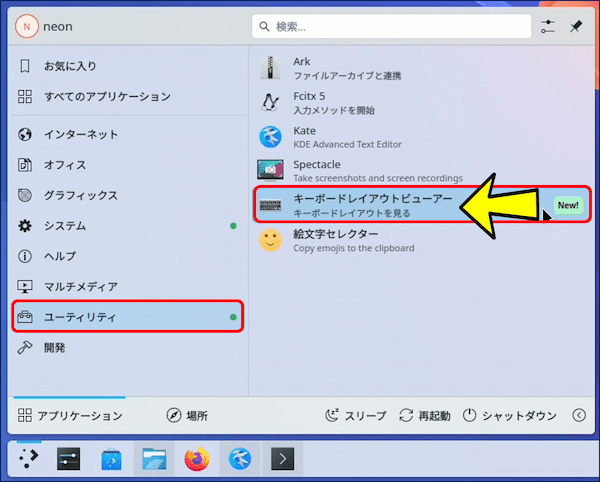Screen dimensions: 600x482
Task: Toggle pin to keep launcher open
Action: click(575, 27)
